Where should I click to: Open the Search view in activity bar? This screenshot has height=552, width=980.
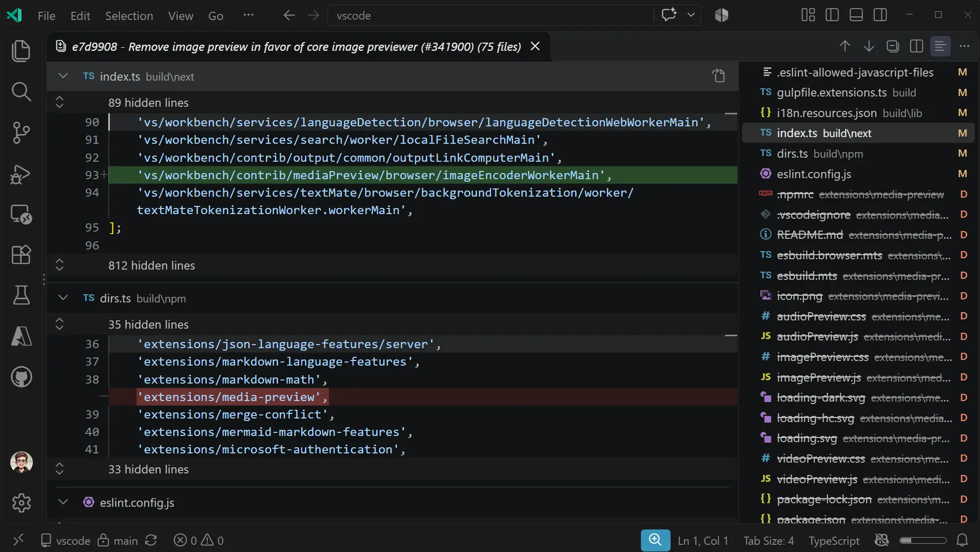[21, 92]
